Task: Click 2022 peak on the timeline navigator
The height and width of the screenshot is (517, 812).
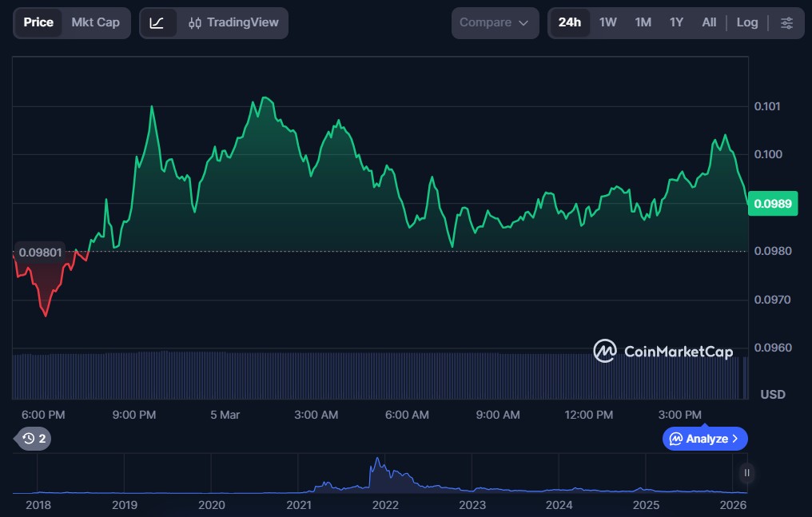Action: [x=376, y=465]
